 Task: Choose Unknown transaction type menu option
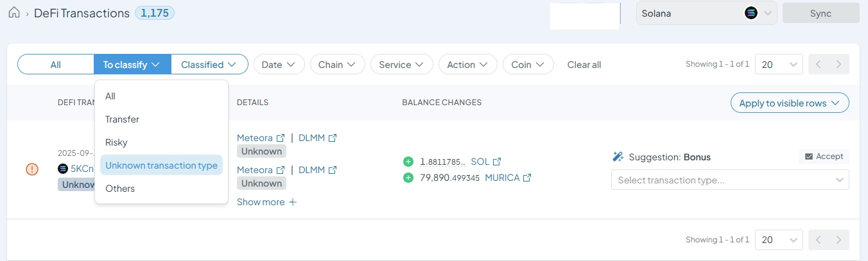pyautogui.click(x=161, y=165)
